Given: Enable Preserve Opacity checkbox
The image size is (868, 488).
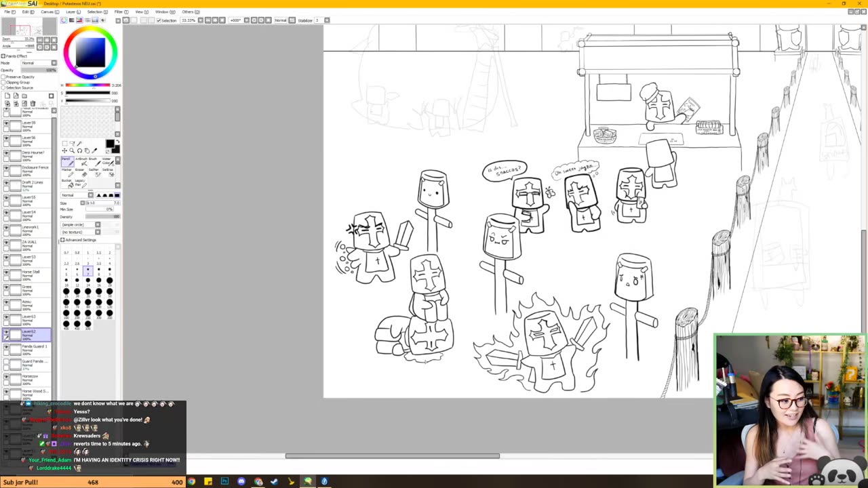Looking at the screenshot, I should tap(3, 77).
